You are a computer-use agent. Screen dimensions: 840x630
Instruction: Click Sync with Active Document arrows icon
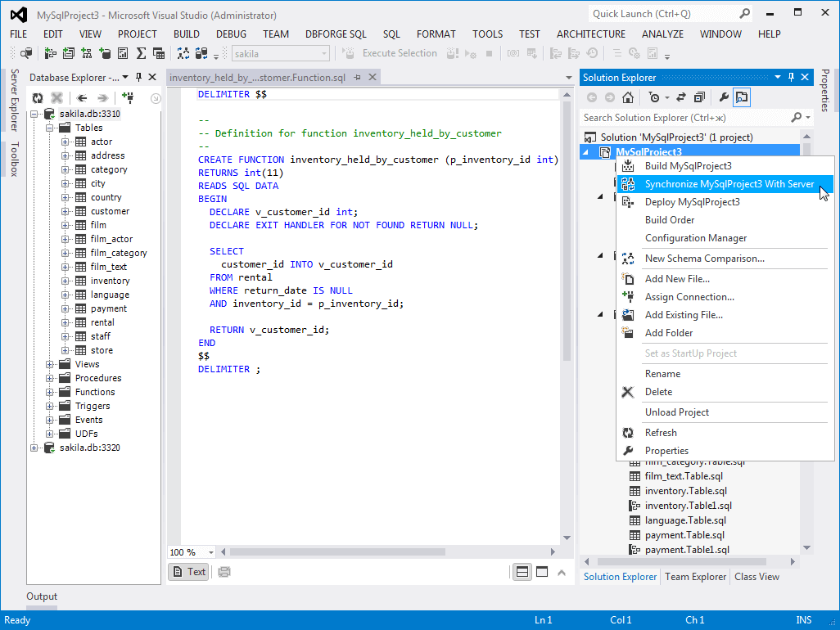pyautogui.click(x=681, y=97)
